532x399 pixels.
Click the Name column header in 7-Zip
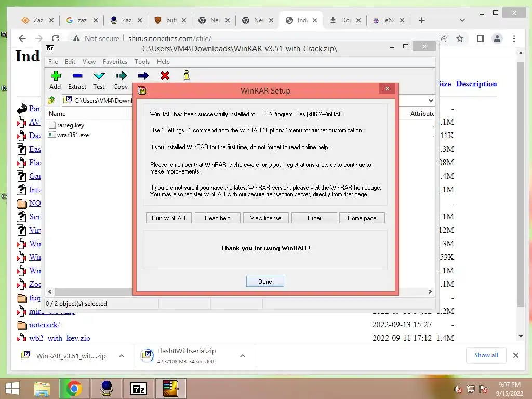point(57,114)
